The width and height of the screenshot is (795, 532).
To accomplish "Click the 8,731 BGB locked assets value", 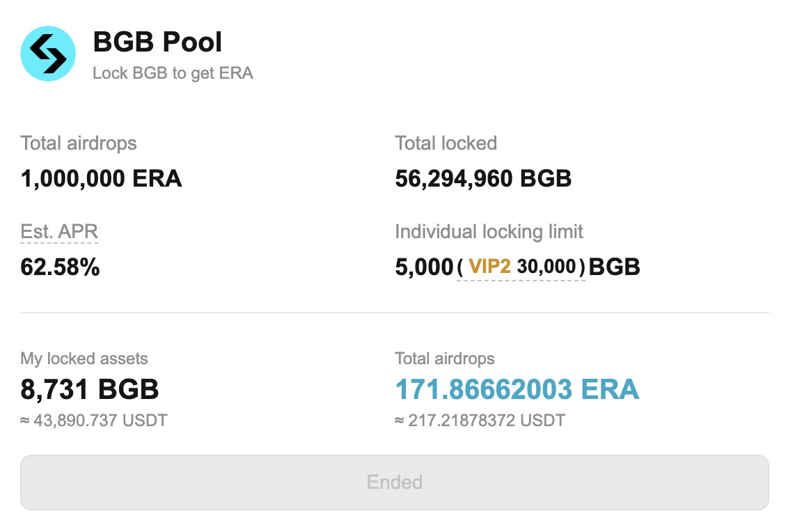I will [89, 389].
